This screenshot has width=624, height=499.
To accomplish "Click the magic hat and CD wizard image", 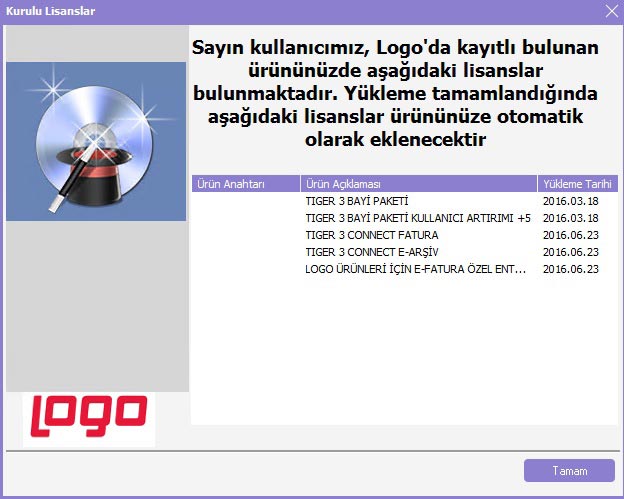I will (96, 141).
